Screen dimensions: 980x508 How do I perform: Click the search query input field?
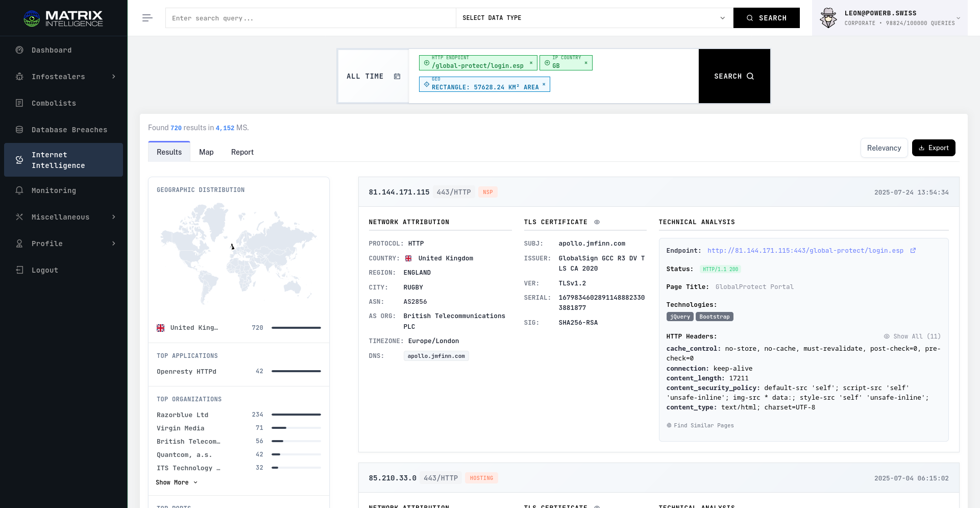click(x=310, y=18)
